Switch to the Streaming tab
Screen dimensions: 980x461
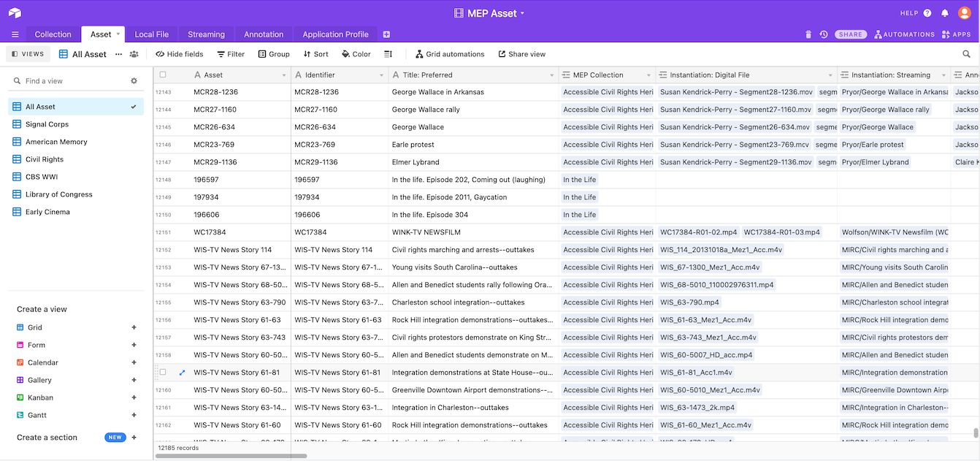tap(206, 34)
